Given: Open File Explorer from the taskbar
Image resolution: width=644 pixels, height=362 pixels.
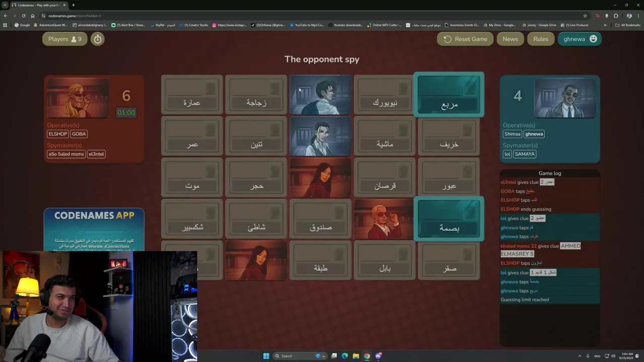Looking at the screenshot, I should [x=356, y=356].
